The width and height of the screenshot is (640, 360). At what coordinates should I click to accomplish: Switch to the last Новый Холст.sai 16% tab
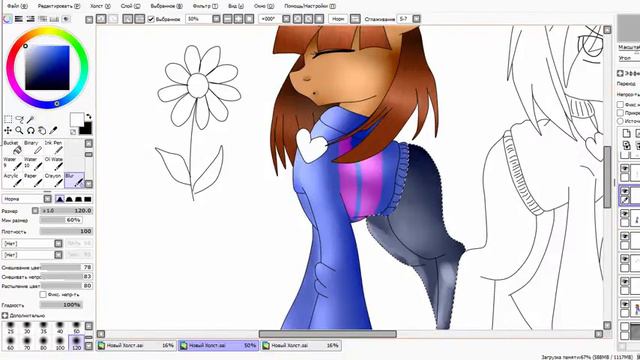pyautogui.click(x=301, y=346)
